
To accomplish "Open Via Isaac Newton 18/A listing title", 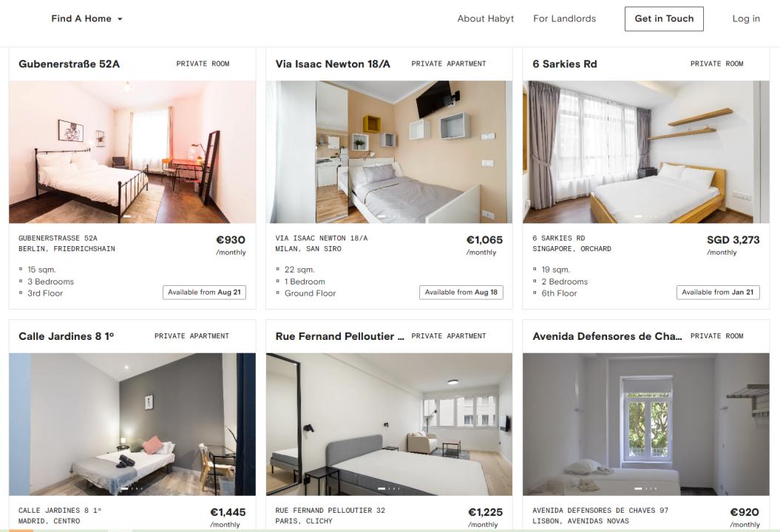I will coord(333,64).
